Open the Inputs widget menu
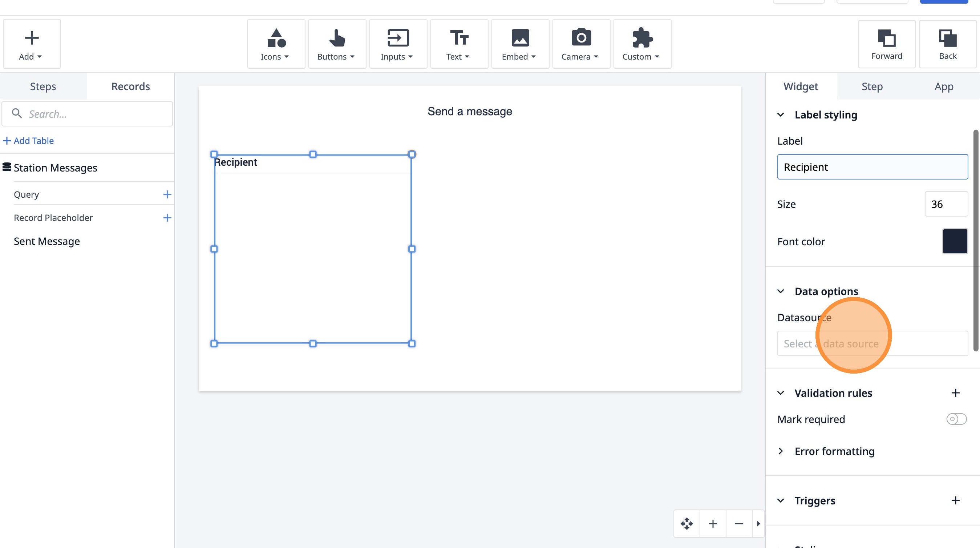The image size is (980, 548). pos(397,44)
